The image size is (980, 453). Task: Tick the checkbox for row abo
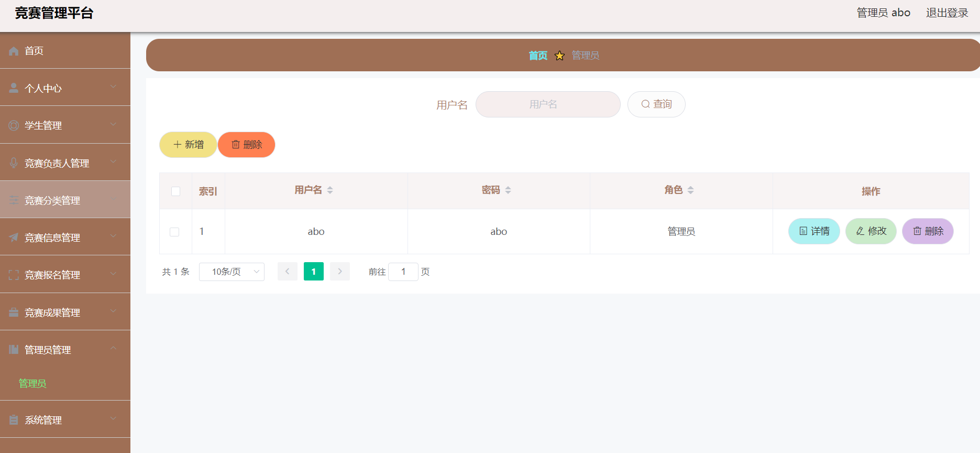tap(175, 232)
